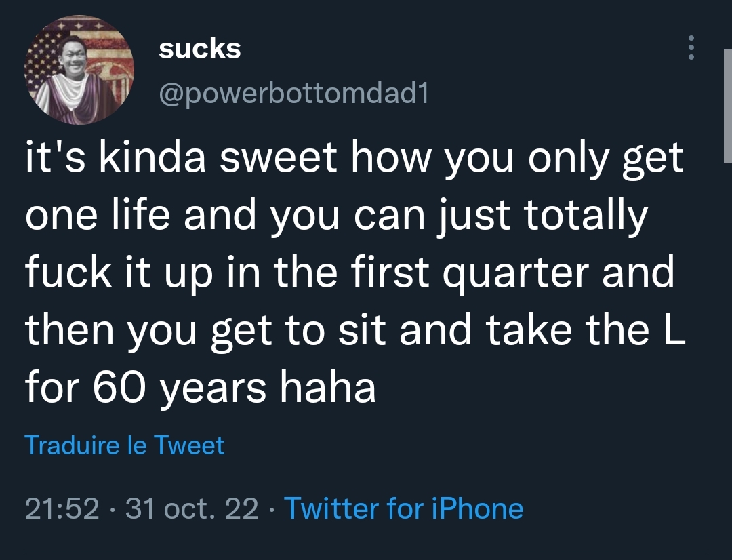Screen dimensions: 732x560
Task: Click the 21:52 timestamp
Action: (x=62, y=508)
